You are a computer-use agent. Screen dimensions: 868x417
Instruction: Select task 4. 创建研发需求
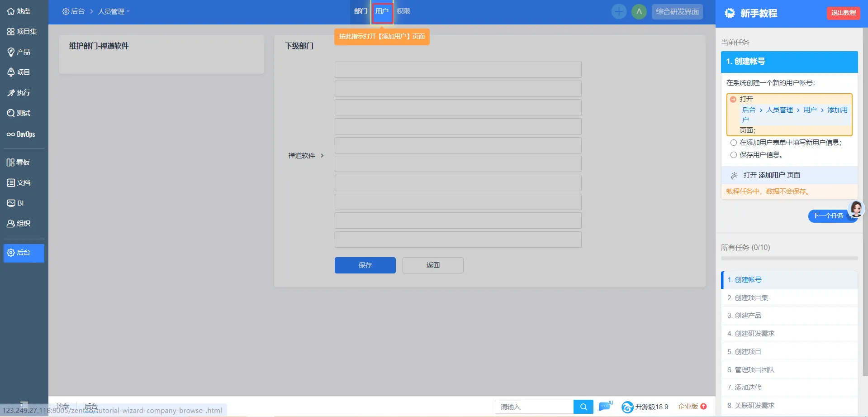(x=789, y=334)
